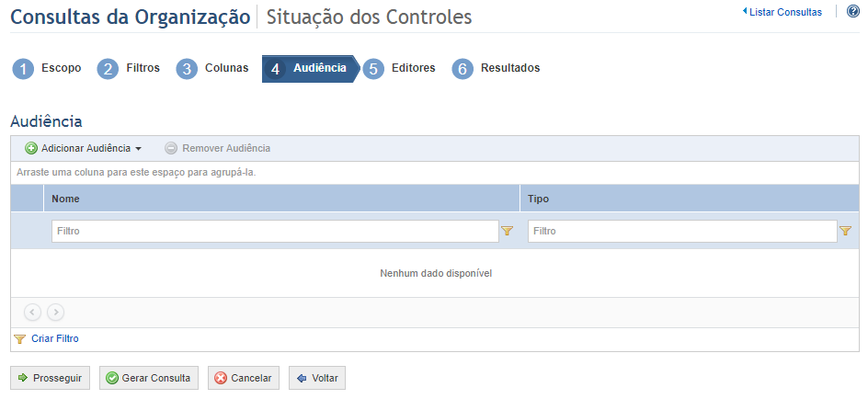868x399 pixels.
Task: Click the Prosseguir button
Action: pos(50,378)
